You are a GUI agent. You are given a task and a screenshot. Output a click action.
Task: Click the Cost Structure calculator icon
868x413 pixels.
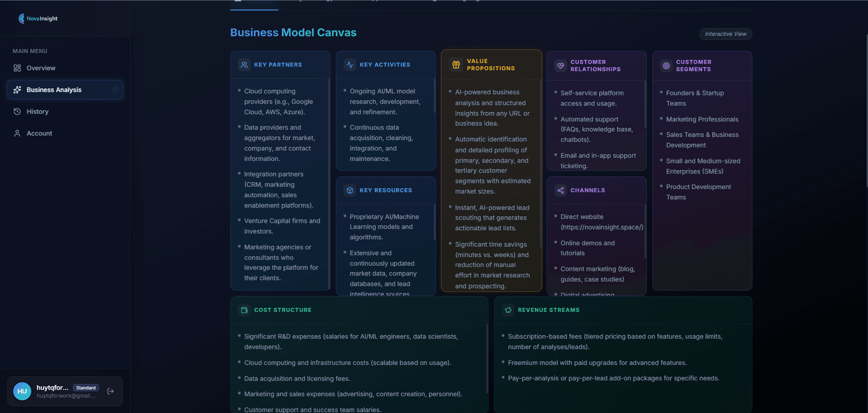point(244,310)
